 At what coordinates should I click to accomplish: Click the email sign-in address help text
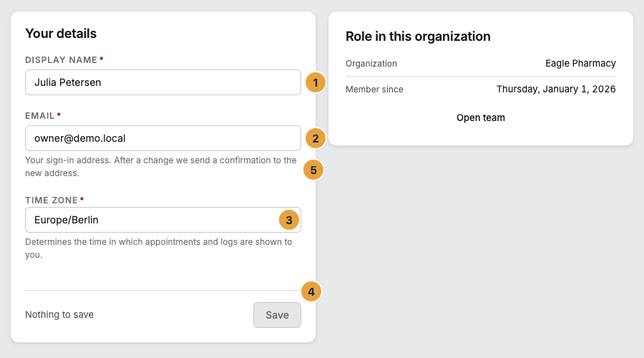coord(160,166)
